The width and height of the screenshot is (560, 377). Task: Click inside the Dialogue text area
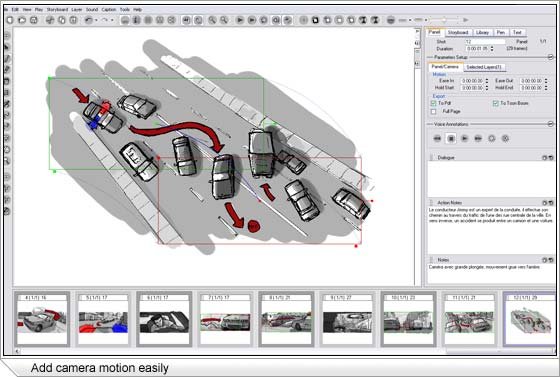pyautogui.click(x=491, y=179)
